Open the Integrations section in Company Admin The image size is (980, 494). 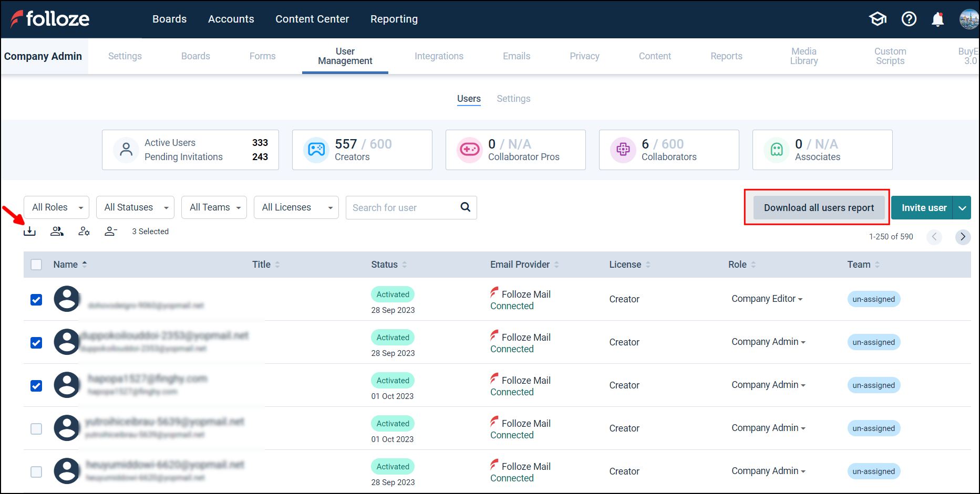[439, 56]
